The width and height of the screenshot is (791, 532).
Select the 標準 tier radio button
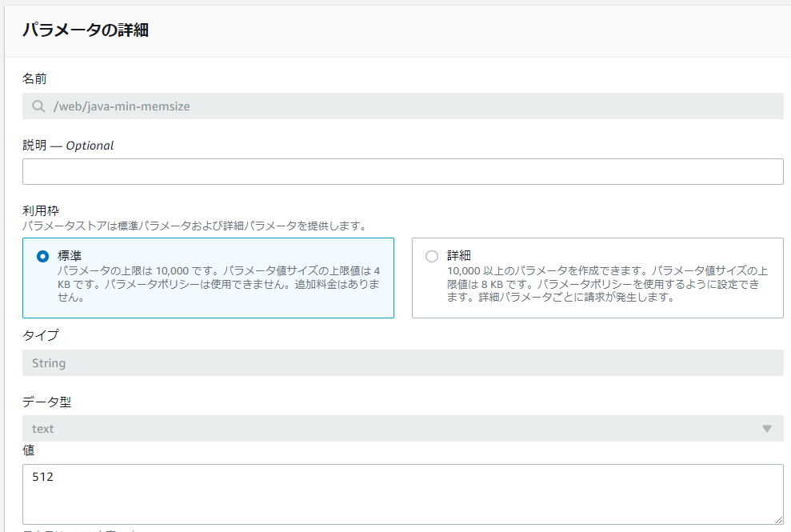click(43, 257)
